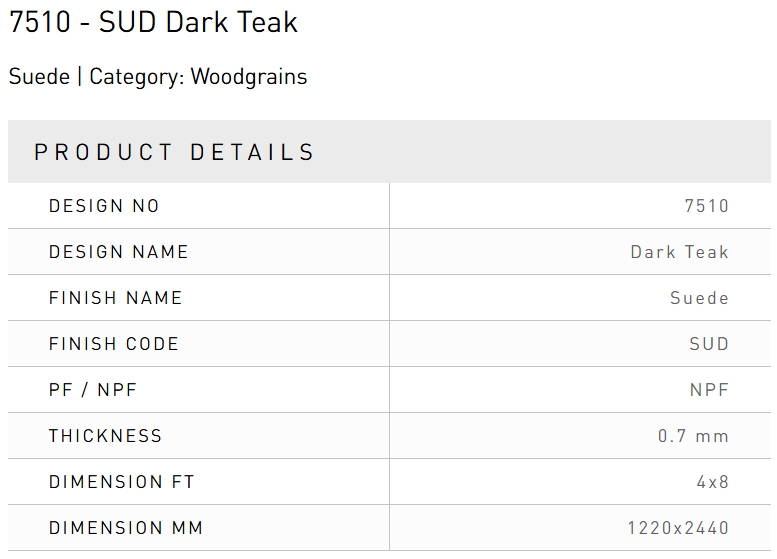Click the PF / NPF label
Screen dimensions: 777x559
tap(93, 390)
